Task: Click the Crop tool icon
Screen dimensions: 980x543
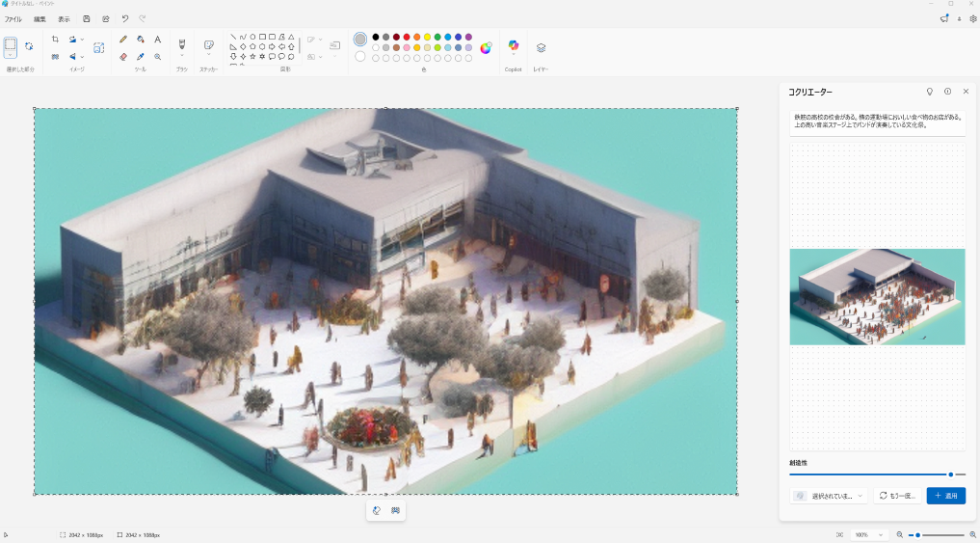Action: (x=55, y=40)
